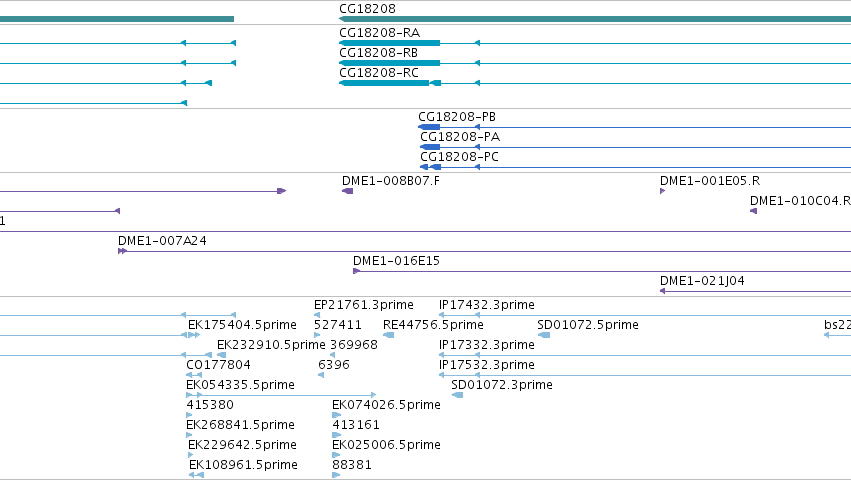Click the CG18208-RC exon block
Screen dimensions: 851x480
(384, 83)
